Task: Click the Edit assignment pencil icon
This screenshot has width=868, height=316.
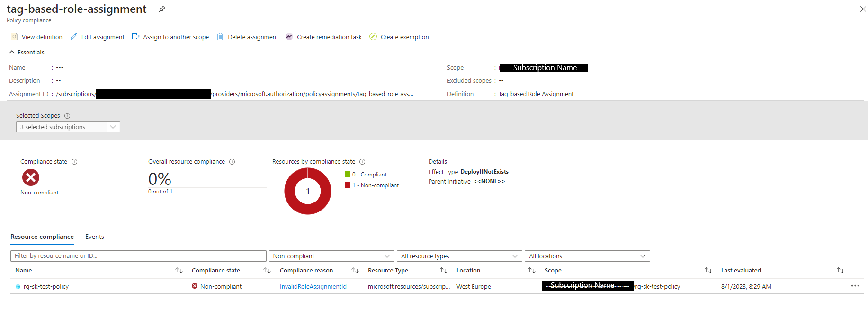Action: tap(74, 37)
